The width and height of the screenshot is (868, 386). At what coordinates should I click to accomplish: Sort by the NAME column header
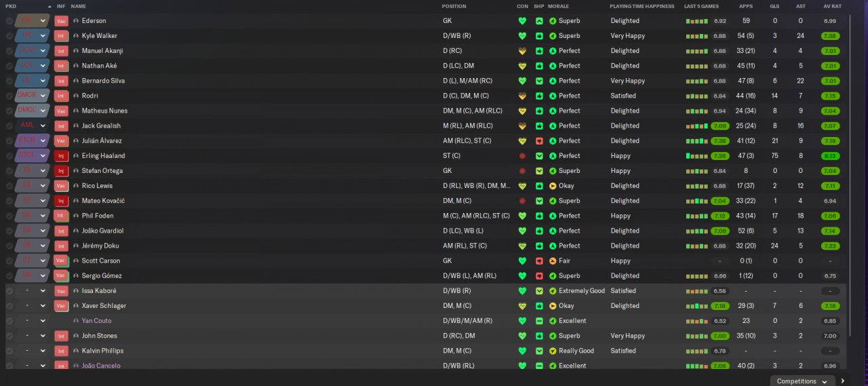79,6
